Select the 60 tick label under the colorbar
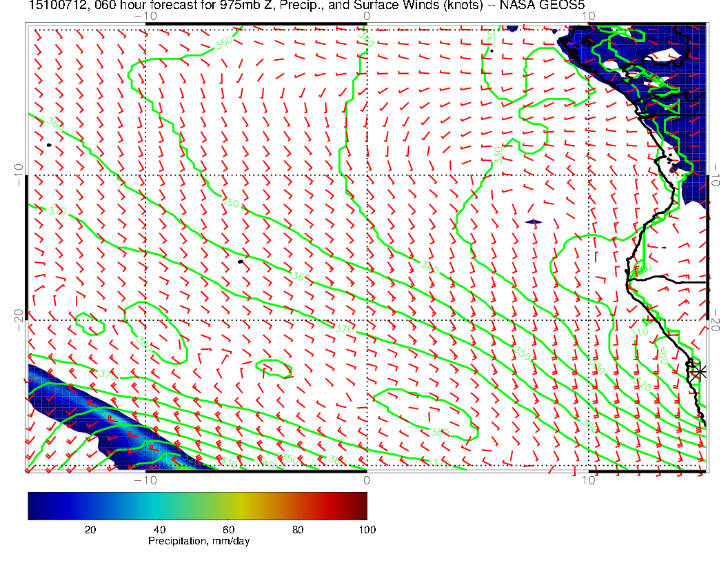Viewport: 728px width, 563px height. click(228, 530)
